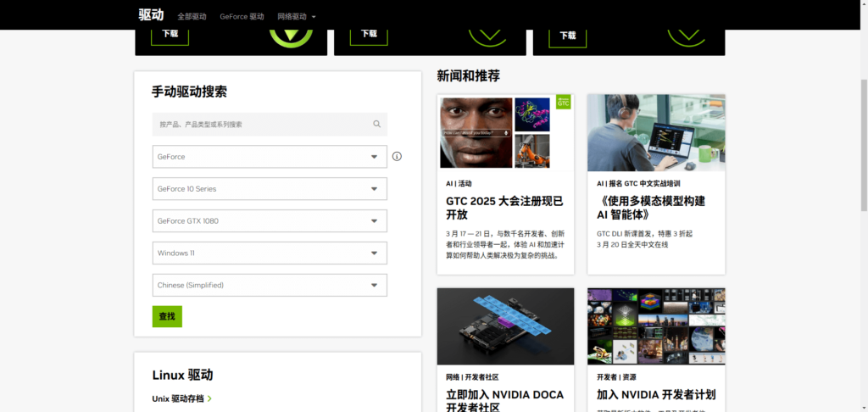Click the 开发者 | 资源 tag

click(x=616, y=377)
